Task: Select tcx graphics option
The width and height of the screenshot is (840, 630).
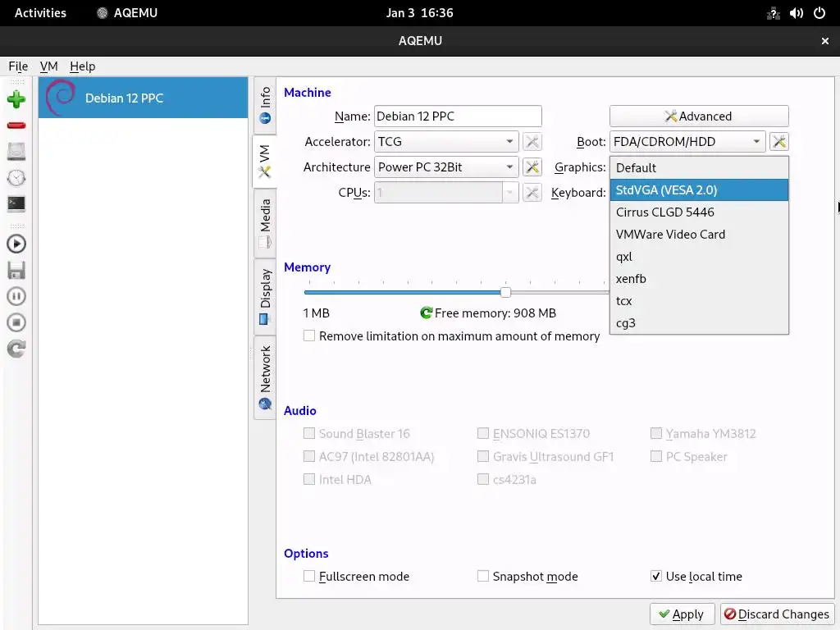Action: (699, 301)
